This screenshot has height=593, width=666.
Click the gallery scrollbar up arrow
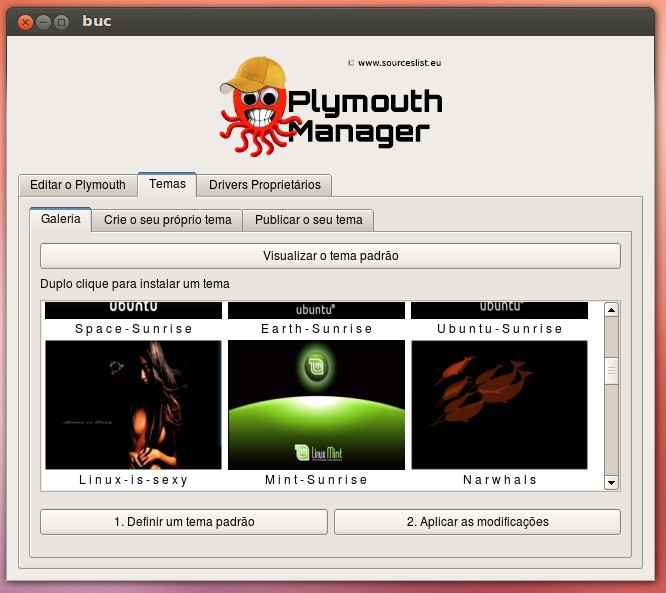tap(611, 310)
